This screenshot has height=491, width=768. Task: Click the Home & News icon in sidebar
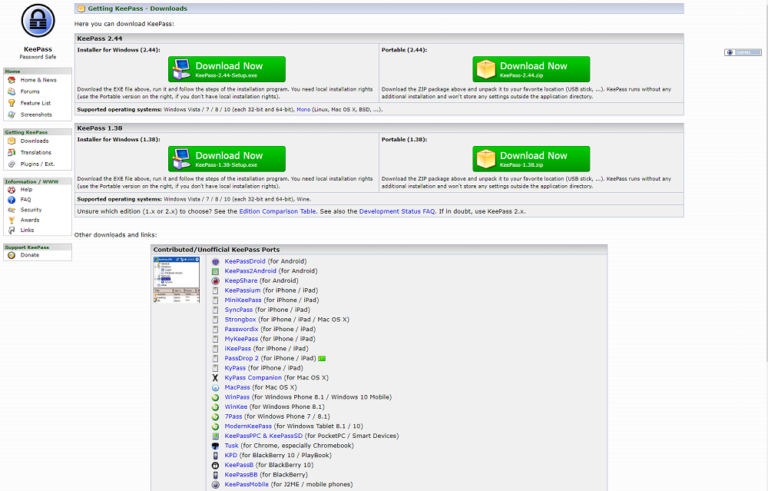coord(11,80)
